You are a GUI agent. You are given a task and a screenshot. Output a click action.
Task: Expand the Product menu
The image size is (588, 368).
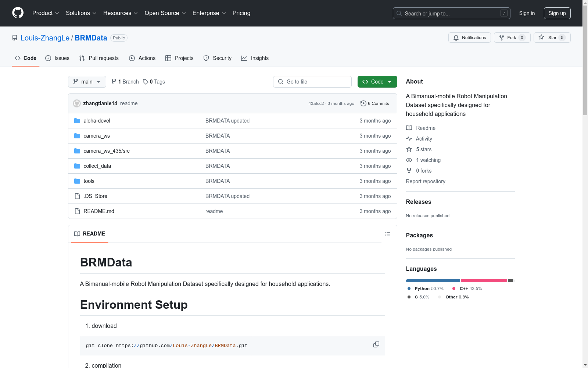click(46, 13)
